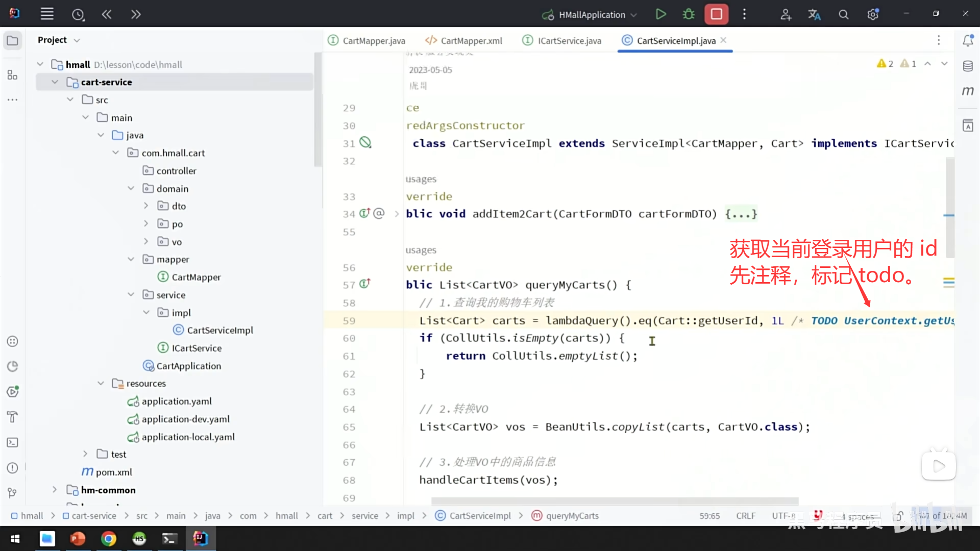Open the Maven tool window

[x=968, y=91]
